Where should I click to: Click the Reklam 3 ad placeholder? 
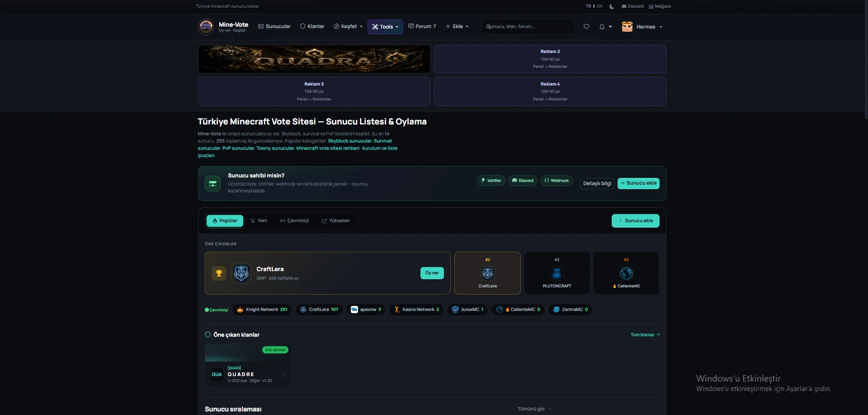[x=314, y=91]
